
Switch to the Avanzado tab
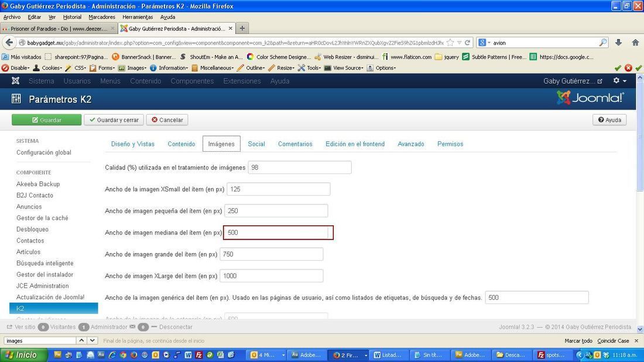tap(411, 144)
